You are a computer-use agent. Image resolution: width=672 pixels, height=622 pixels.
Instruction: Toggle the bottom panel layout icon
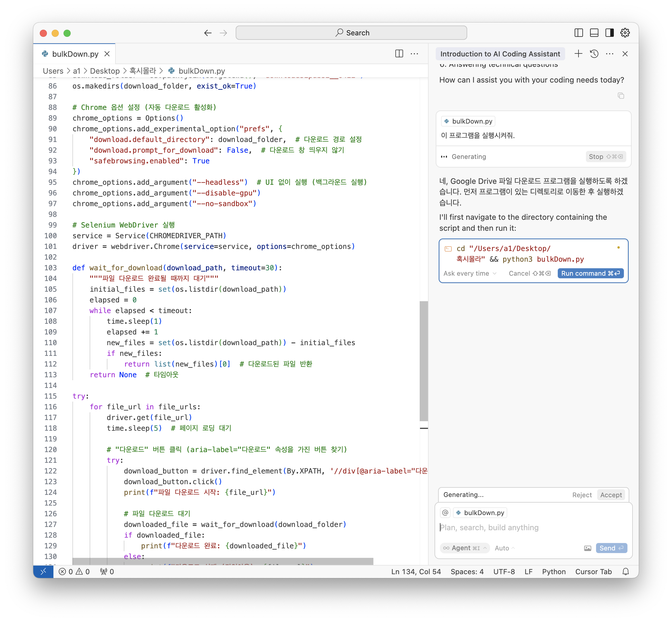[x=594, y=33]
